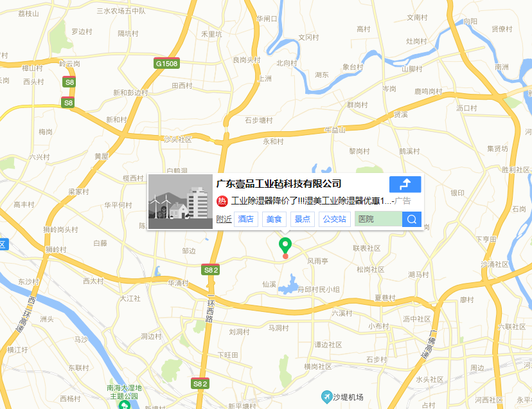The height and width of the screenshot is (409, 532).
Task: Open the 工业除湿器 advertisement link
Action: pyautogui.click(x=311, y=201)
